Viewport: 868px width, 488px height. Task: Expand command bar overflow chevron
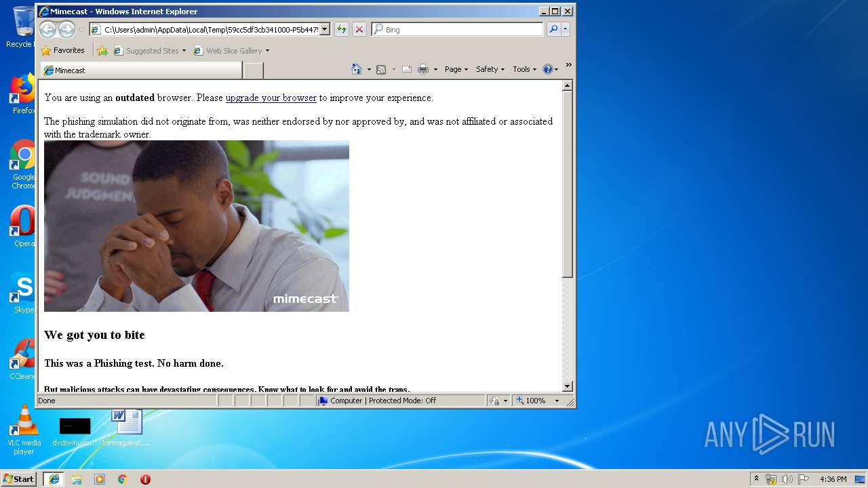tap(568, 65)
